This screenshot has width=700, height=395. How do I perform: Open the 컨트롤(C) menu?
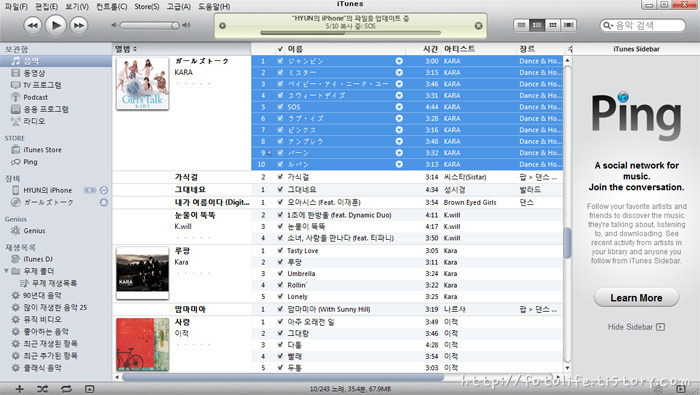(x=112, y=6)
